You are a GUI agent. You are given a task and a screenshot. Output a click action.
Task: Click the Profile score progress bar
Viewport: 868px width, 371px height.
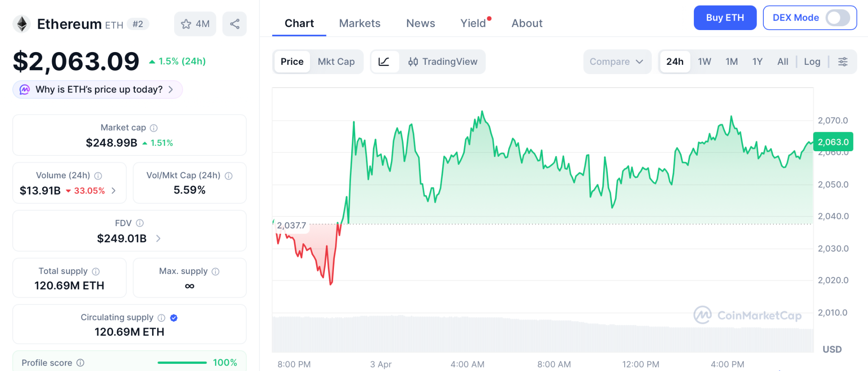182,363
